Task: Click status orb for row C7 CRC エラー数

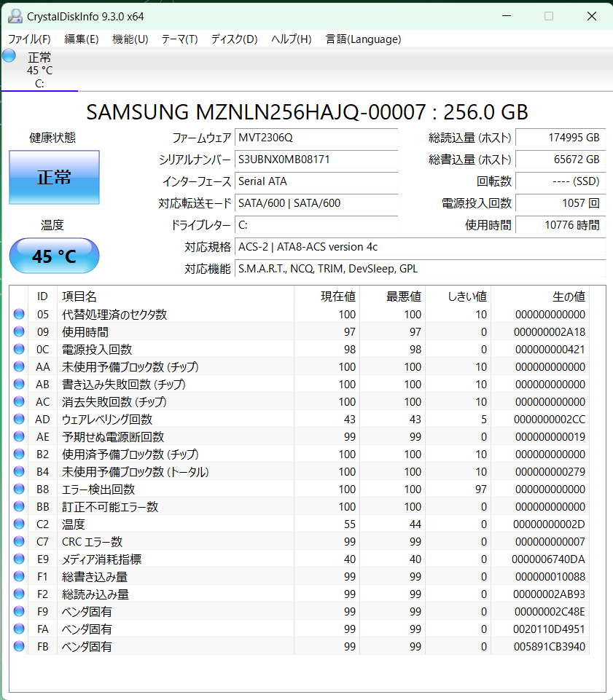Action: point(19,541)
